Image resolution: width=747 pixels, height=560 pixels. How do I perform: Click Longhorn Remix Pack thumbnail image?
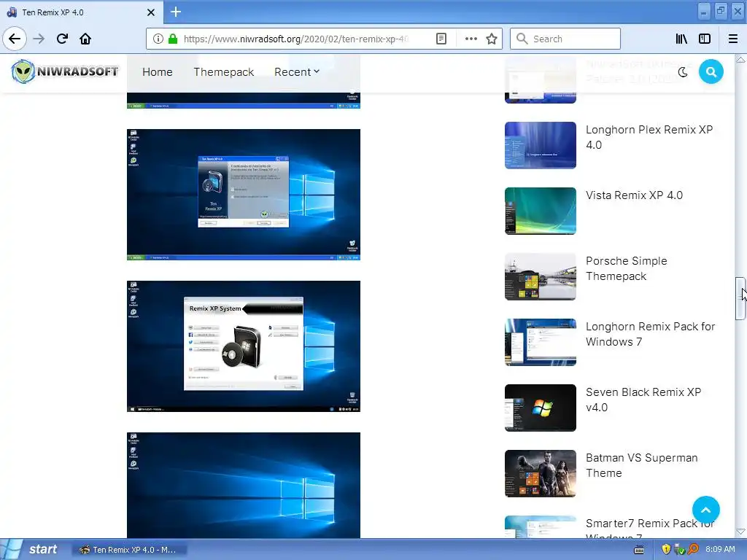(x=541, y=343)
